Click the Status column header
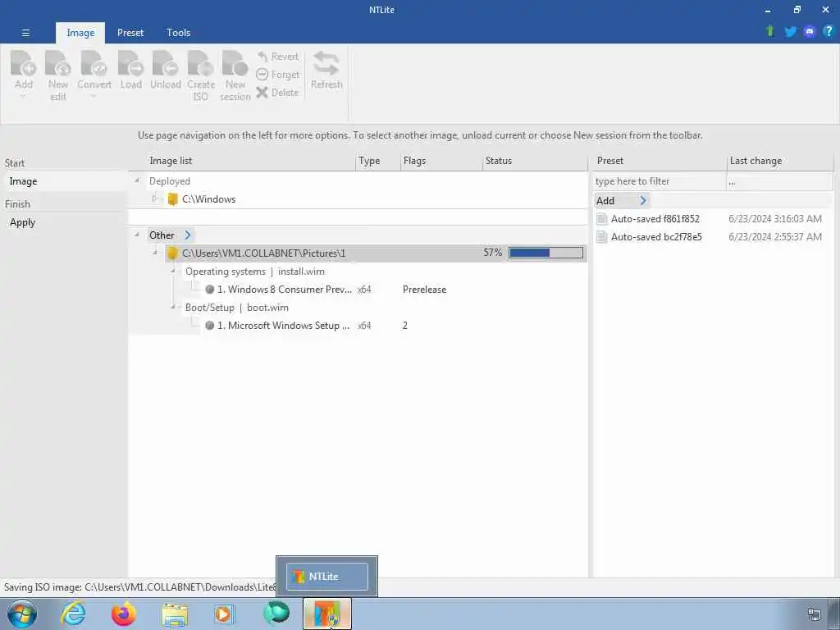The width and height of the screenshot is (840, 630). point(535,161)
